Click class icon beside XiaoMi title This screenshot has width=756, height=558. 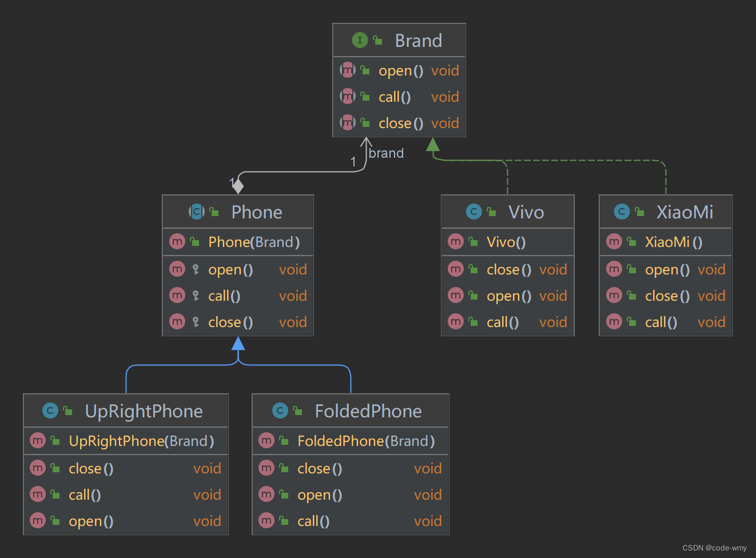point(622,212)
